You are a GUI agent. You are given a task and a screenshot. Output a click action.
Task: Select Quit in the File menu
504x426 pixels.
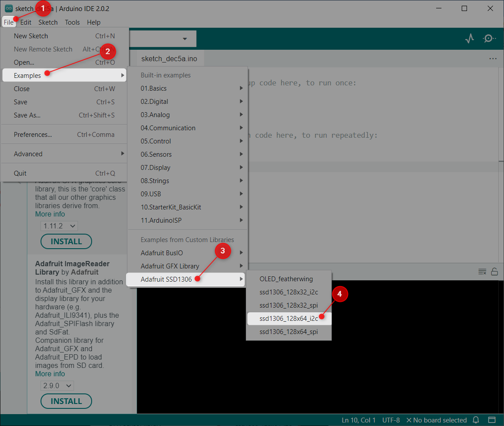point(64,173)
